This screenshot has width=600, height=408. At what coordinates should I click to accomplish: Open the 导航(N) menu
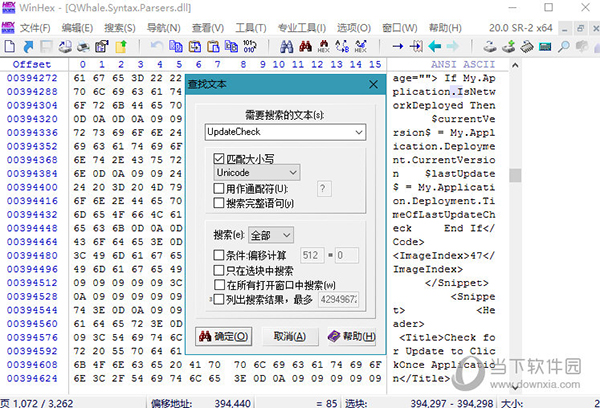163,28
